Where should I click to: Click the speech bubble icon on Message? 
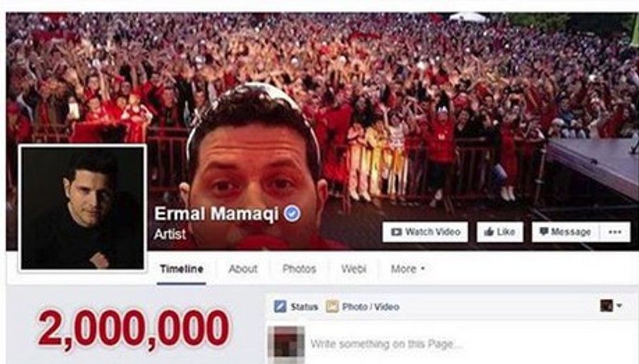point(544,231)
